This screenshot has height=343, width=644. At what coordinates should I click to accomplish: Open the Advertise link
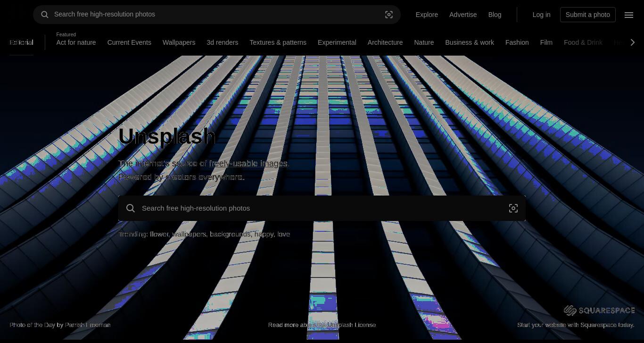[x=463, y=15]
